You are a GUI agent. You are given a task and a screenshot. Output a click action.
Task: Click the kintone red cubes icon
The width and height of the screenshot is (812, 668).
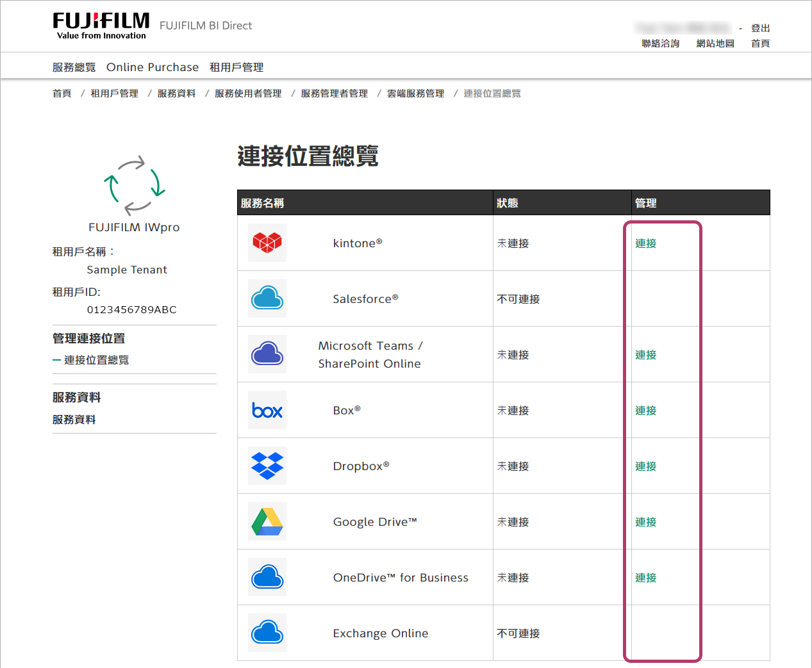267,243
